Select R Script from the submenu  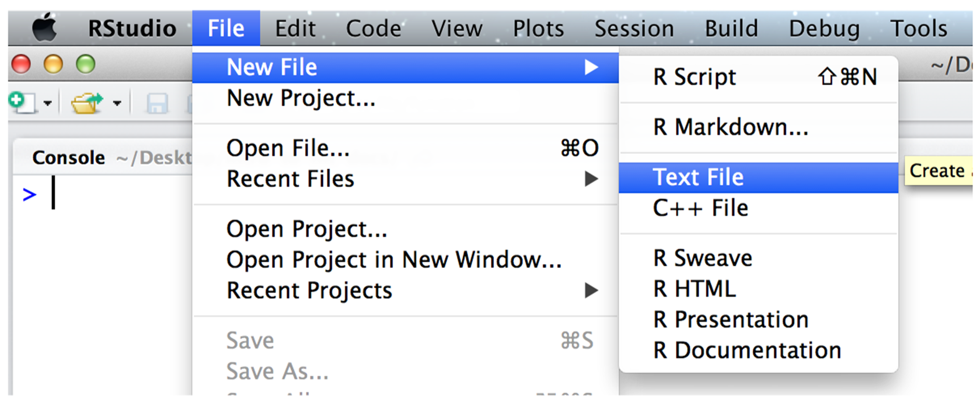pyautogui.click(x=694, y=77)
